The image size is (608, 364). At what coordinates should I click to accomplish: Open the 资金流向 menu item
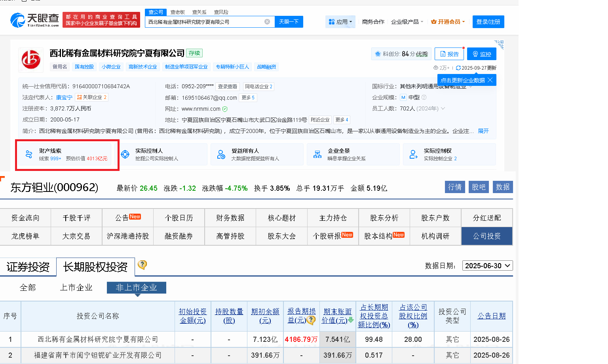(x=25, y=218)
